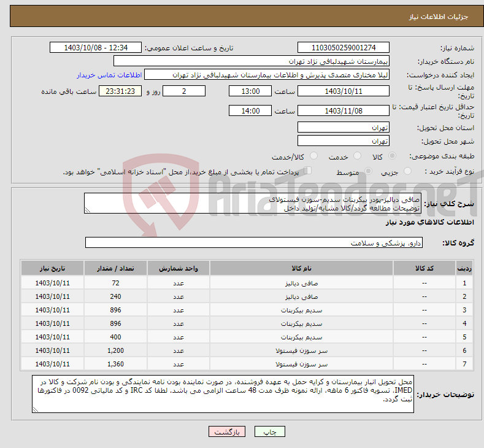Image resolution: width=484 pixels, height=448 pixels.
Task: Click the تعداد / مقدار column header
Action: point(115,268)
